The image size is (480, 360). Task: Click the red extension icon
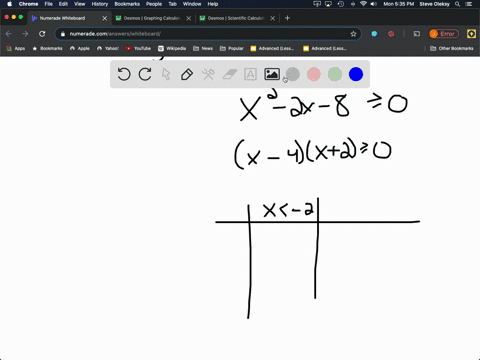pos(391,34)
